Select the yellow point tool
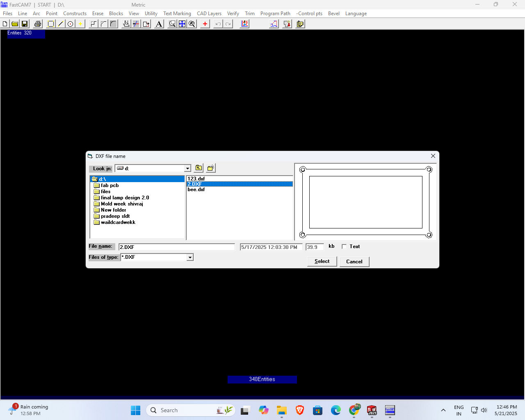This screenshot has height=420, width=525. click(80, 24)
